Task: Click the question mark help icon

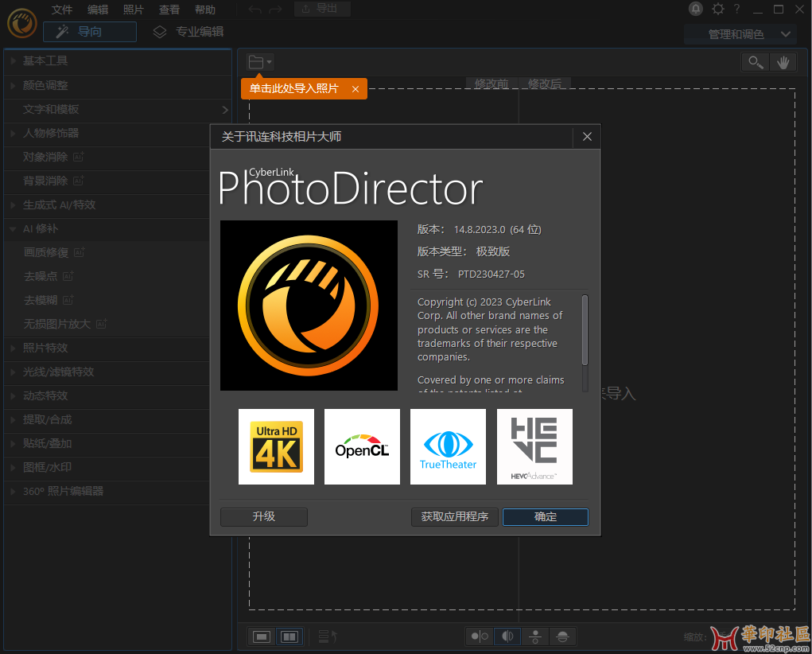Action: pyautogui.click(x=736, y=9)
